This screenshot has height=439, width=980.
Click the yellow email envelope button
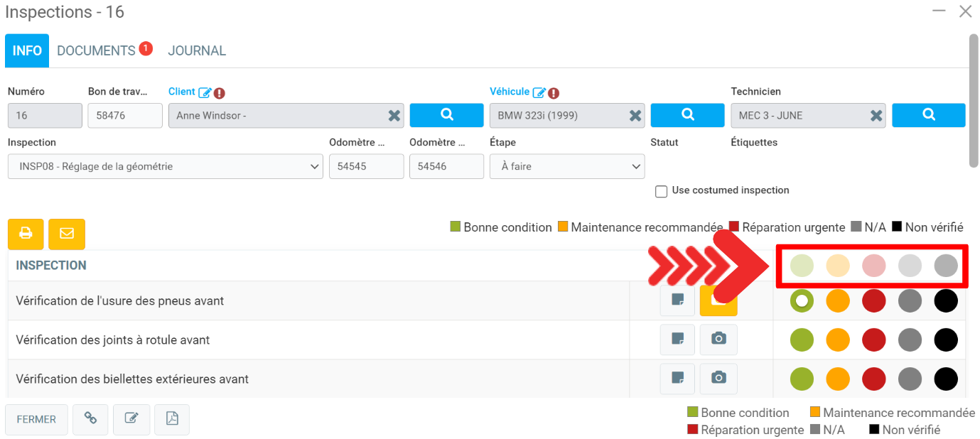coord(67,234)
